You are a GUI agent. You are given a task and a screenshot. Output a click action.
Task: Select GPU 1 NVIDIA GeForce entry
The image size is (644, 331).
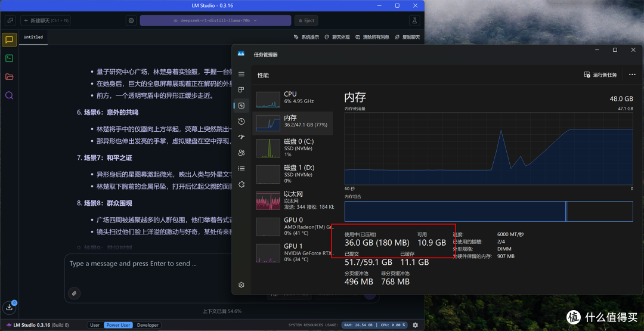(x=293, y=253)
